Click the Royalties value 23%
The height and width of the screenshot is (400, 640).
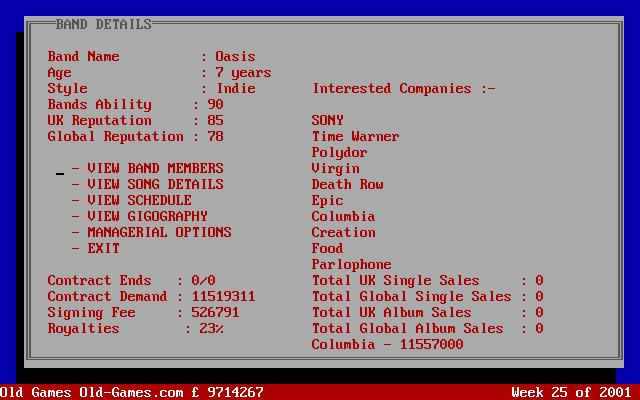tap(211, 328)
